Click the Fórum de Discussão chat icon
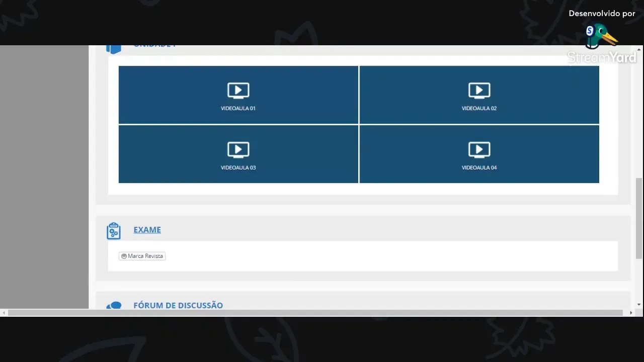Screen dimensions: 644x362 (x=114, y=305)
